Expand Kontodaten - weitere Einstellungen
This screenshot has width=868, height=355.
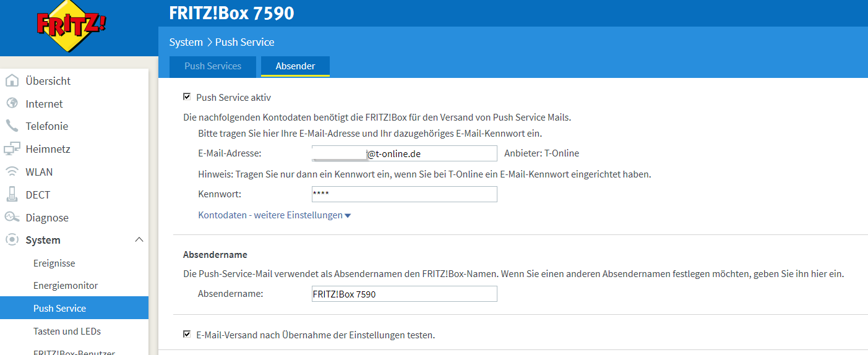coord(275,215)
